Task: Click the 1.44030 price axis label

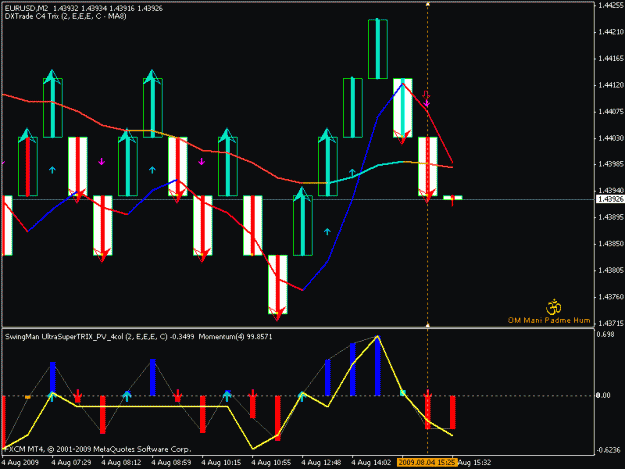Action: (611, 138)
